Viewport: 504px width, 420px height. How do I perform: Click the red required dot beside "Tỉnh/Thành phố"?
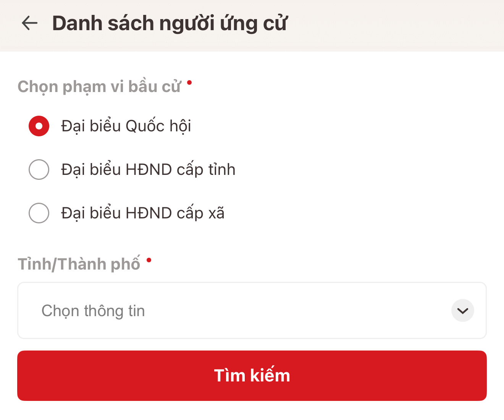coord(149,260)
